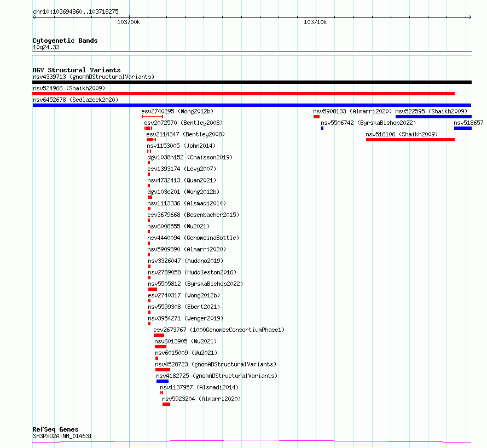Open nsv516106 (Shaikh2009) label
The width and height of the screenshot is (487, 448).
(x=401, y=134)
